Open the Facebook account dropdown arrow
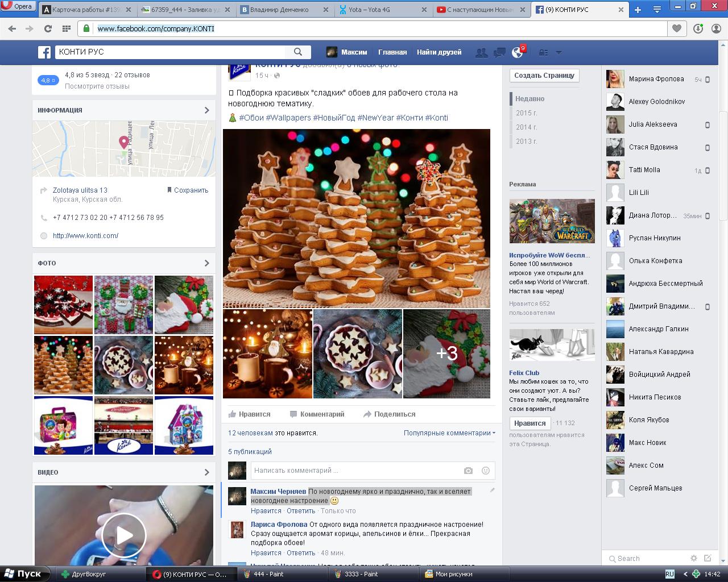The image size is (728, 582). click(559, 52)
